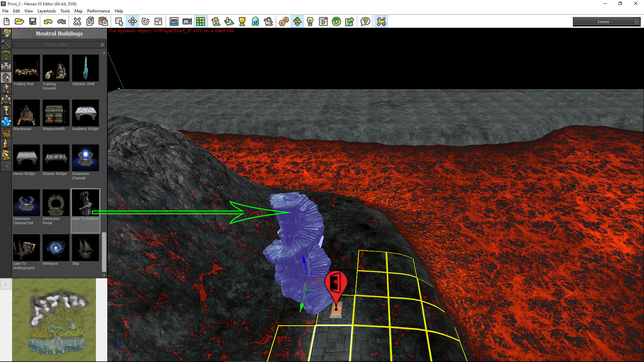Image resolution: width=644 pixels, height=362 pixels.
Task: Copy the selected object using the pages icon
Action: pos(90,22)
